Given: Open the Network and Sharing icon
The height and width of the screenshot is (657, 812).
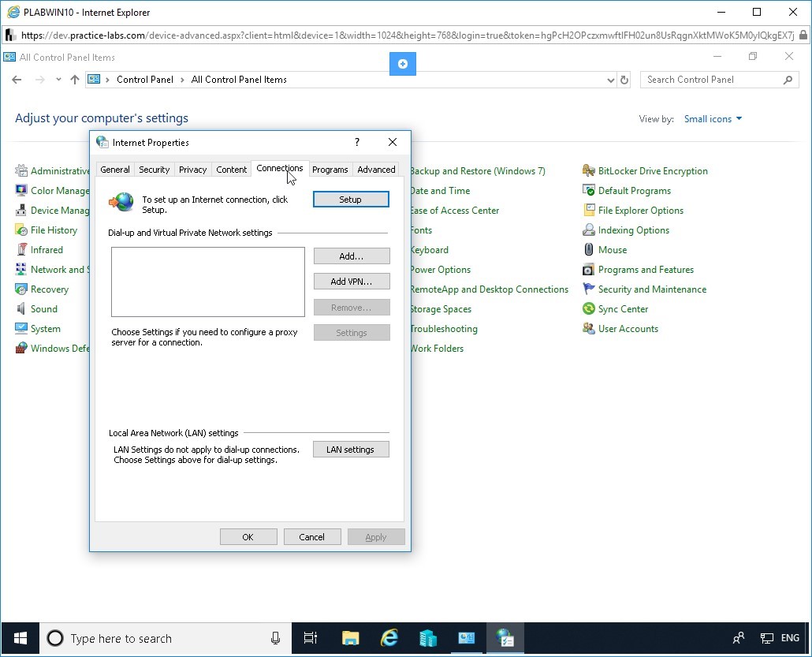Looking at the screenshot, I should (x=21, y=269).
